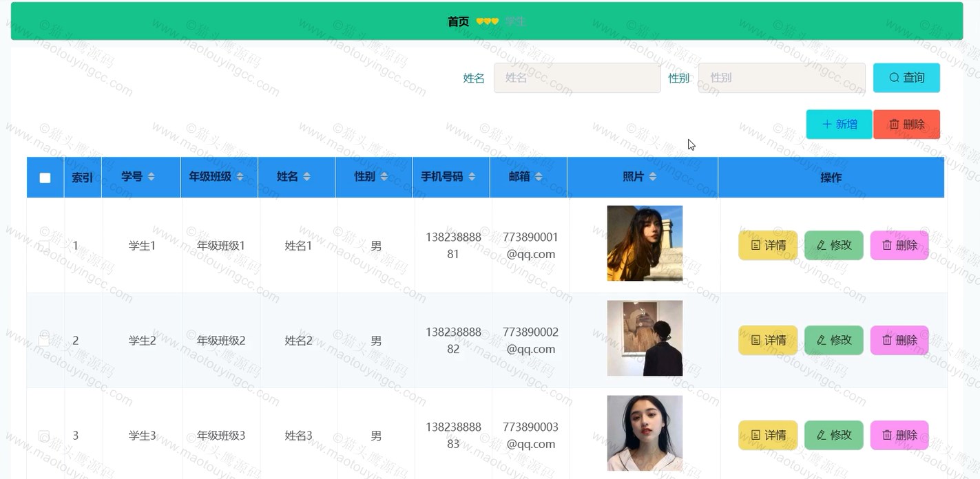980x479 pixels.
Task: Click the 查询 search button
Action: click(x=906, y=78)
